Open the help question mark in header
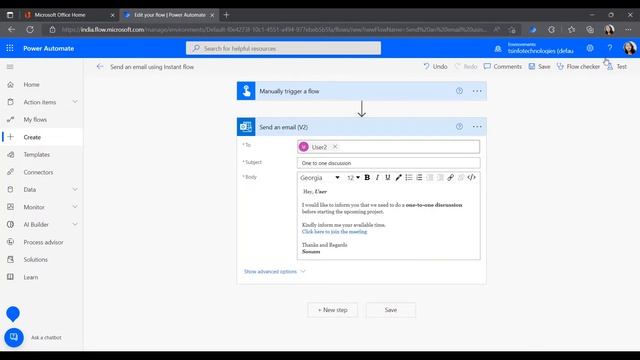The image size is (640, 360). point(610,48)
